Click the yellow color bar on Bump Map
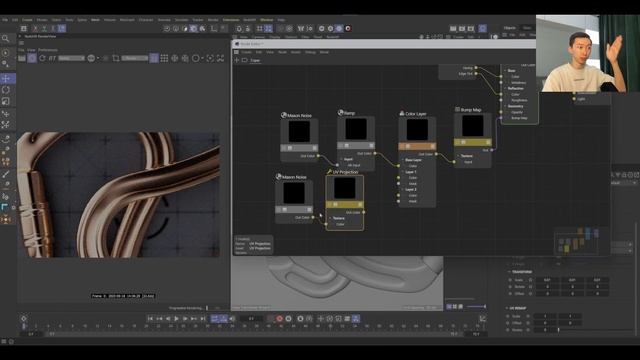 tap(473, 142)
